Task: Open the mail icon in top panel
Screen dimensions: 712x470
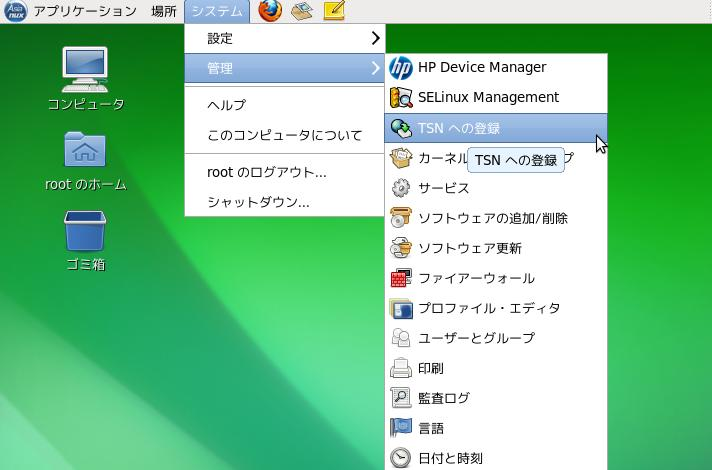Action: click(301, 12)
